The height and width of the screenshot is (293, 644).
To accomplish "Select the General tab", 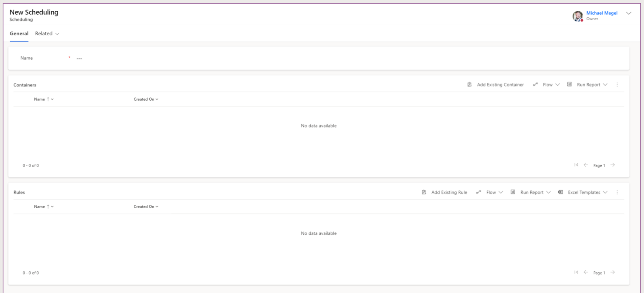I will 19,34.
